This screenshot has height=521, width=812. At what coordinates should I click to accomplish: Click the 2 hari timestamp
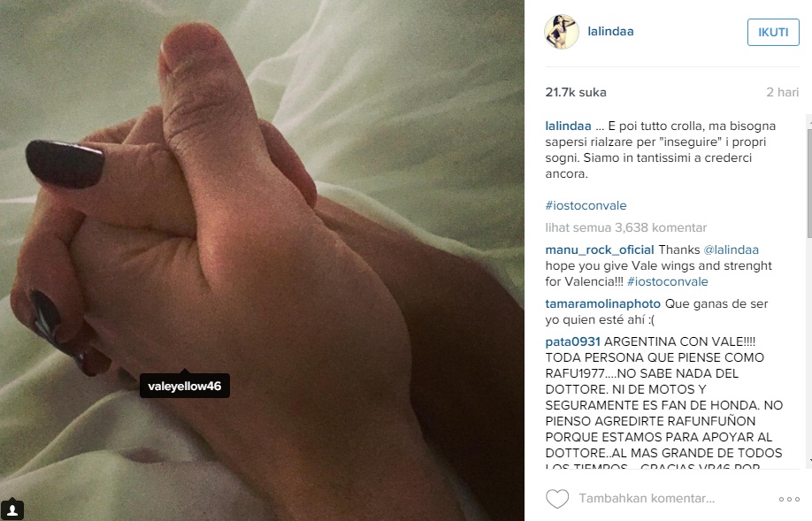coord(783,92)
